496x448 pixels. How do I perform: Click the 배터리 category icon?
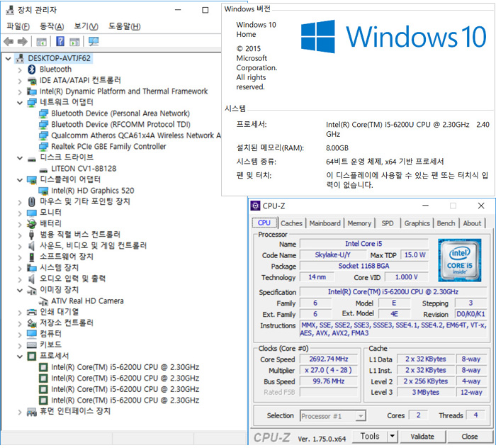pyautogui.click(x=32, y=224)
